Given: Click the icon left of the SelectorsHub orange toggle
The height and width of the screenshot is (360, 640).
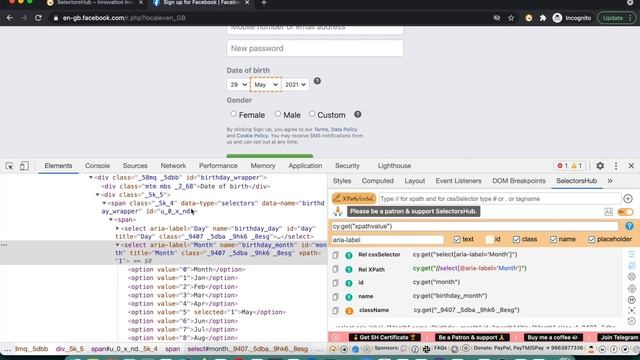Looking at the screenshot, I should (x=608, y=212).
